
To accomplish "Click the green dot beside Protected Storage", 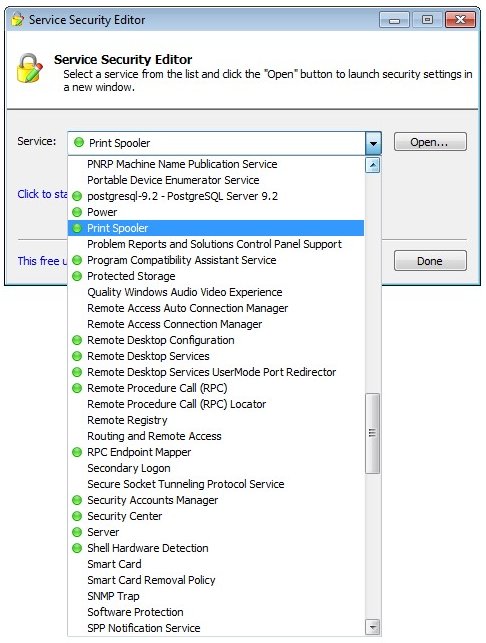I will point(77,276).
